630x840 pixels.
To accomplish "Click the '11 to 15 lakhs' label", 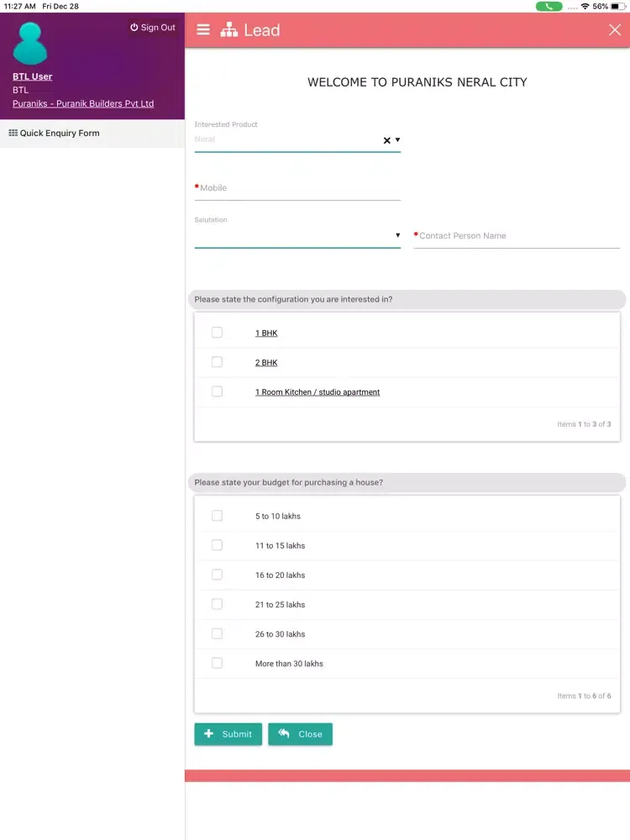I will pos(281,546).
